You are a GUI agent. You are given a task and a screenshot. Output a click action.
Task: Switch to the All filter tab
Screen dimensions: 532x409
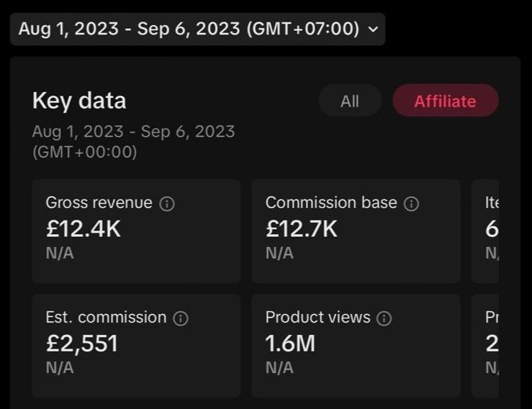(x=350, y=101)
